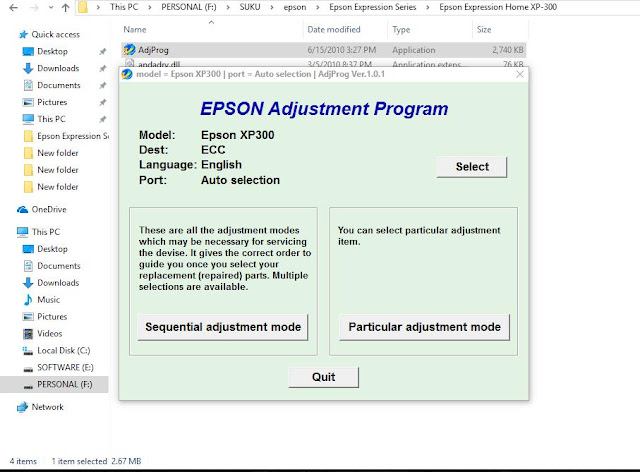Click the Select button in Adjustment Program

[x=472, y=167]
